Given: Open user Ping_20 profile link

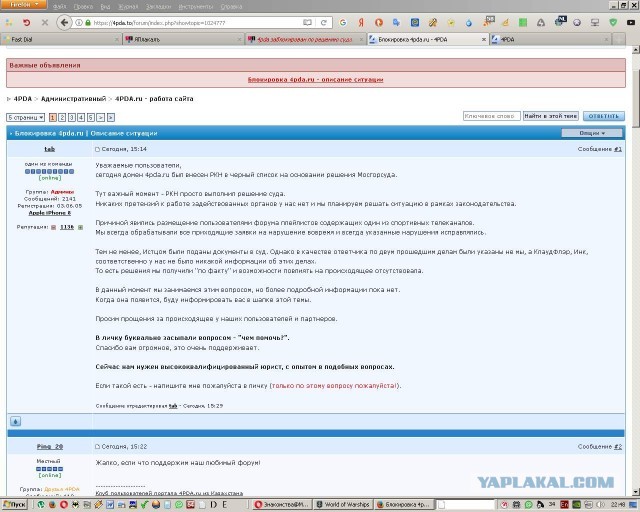Looking at the screenshot, I should click(50, 447).
